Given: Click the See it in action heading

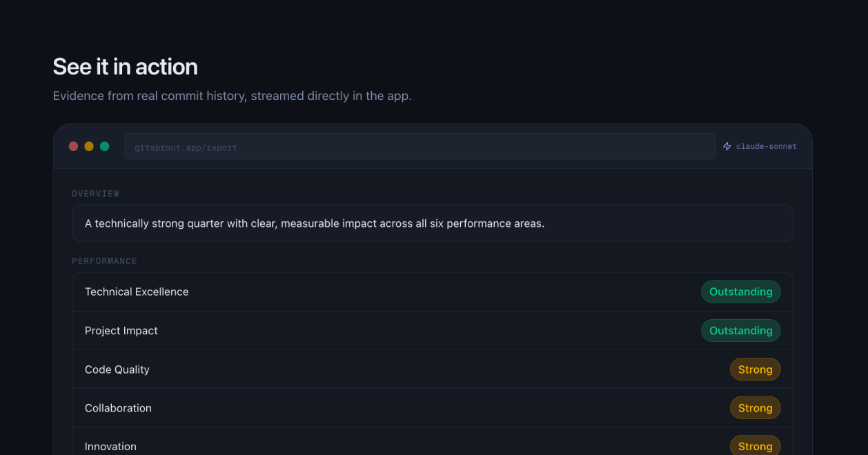Looking at the screenshot, I should coord(126,66).
